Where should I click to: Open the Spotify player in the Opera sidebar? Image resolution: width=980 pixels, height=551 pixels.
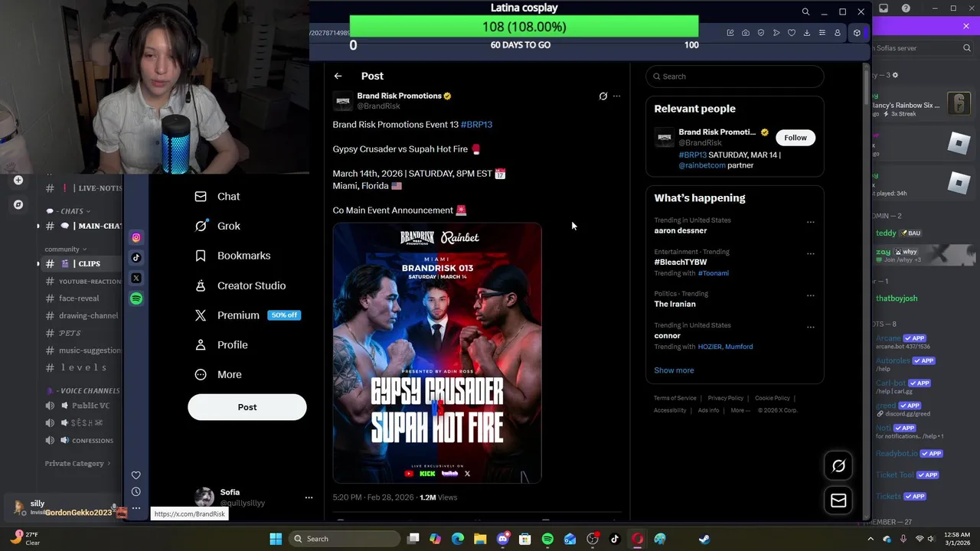click(x=136, y=298)
